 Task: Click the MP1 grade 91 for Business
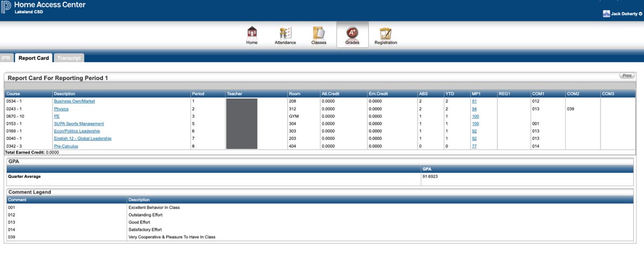[x=474, y=101]
